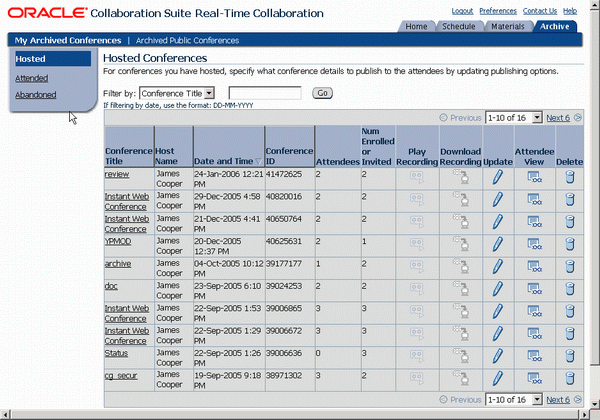Image resolution: width=600 pixels, height=420 pixels.
Task: Click Download Recording icon for Status conference
Action: [x=461, y=356]
